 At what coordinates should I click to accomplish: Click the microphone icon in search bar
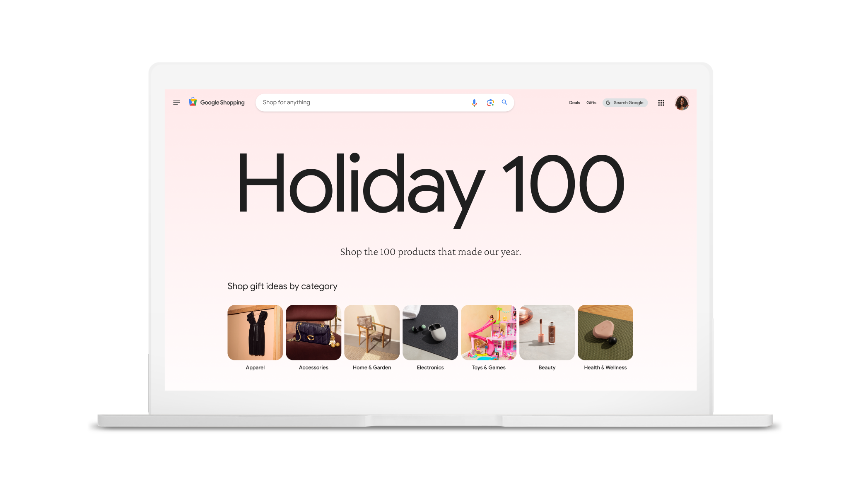475,102
